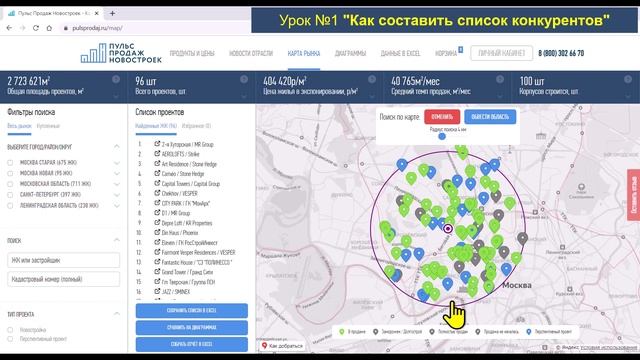Reload the page with the refresh icon
640x360 pixels.
36,28
